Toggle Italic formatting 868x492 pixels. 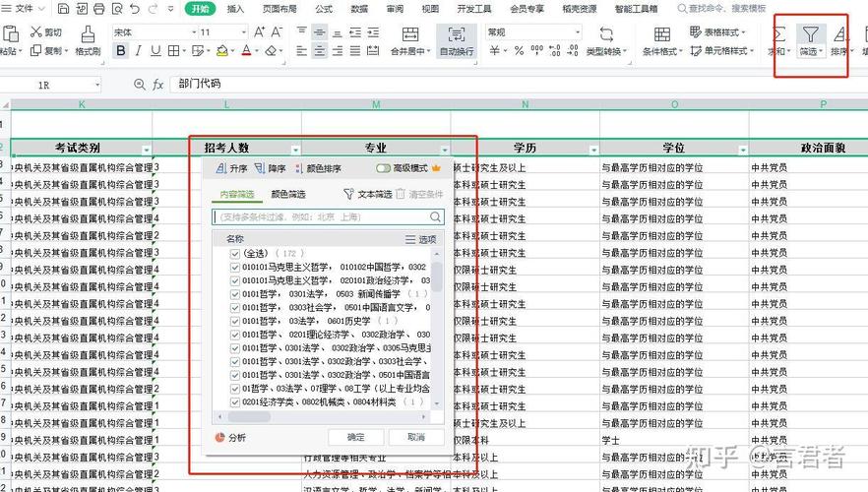[138, 51]
